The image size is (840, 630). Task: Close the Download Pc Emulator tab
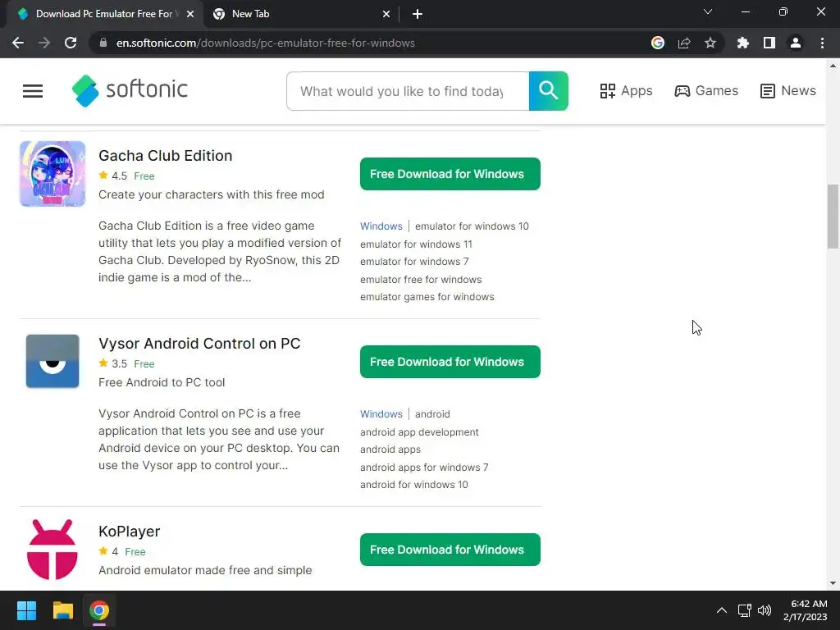pos(190,14)
